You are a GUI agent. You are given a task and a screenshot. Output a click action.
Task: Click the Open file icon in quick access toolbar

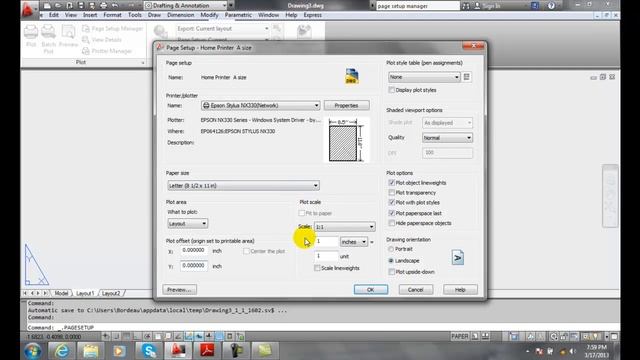pyautogui.click(x=58, y=6)
